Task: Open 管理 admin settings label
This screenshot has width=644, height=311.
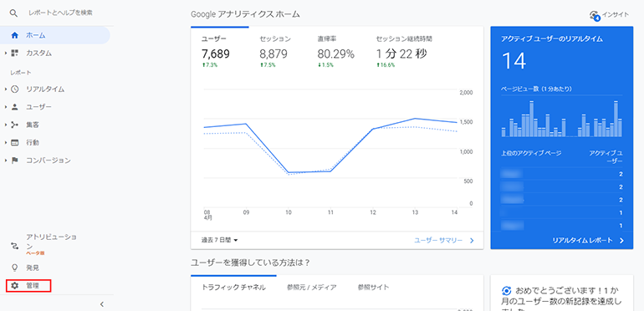Action: 33,286
